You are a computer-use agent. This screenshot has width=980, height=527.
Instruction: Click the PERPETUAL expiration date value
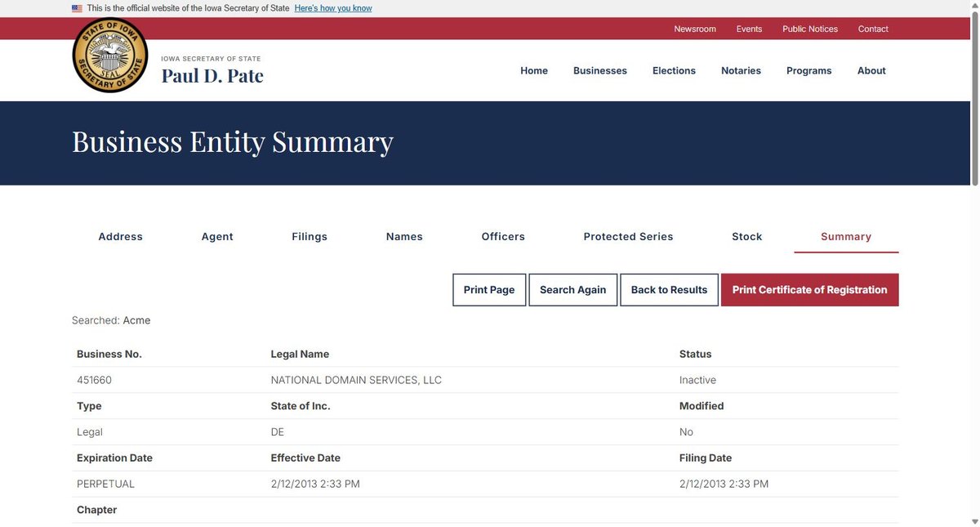tap(105, 484)
